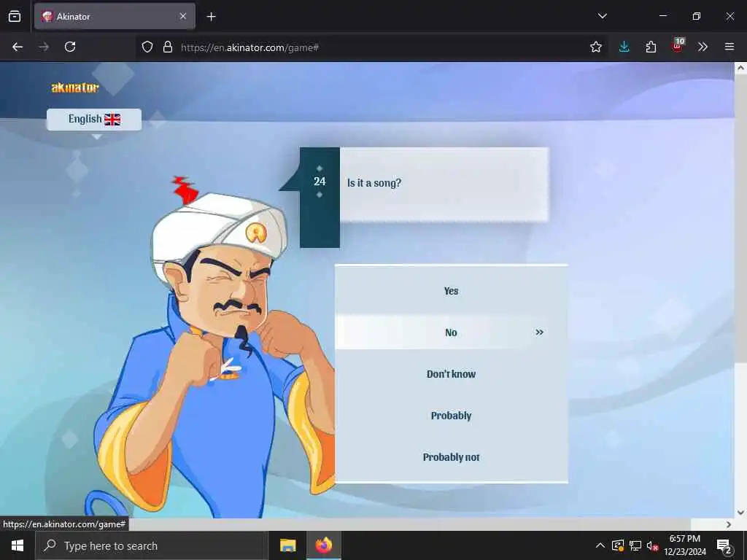Click the Firefox taskbar icon

pyautogui.click(x=323, y=545)
